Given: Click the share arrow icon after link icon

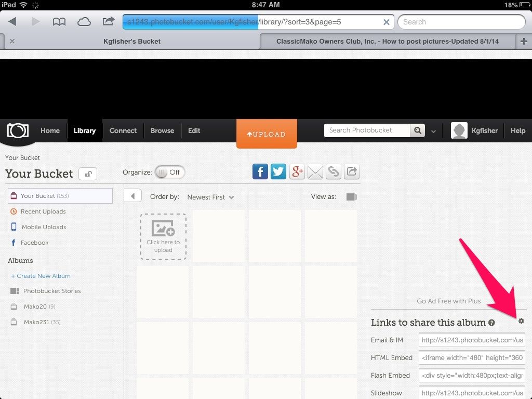Looking at the screenshot, I should [352, 171].
